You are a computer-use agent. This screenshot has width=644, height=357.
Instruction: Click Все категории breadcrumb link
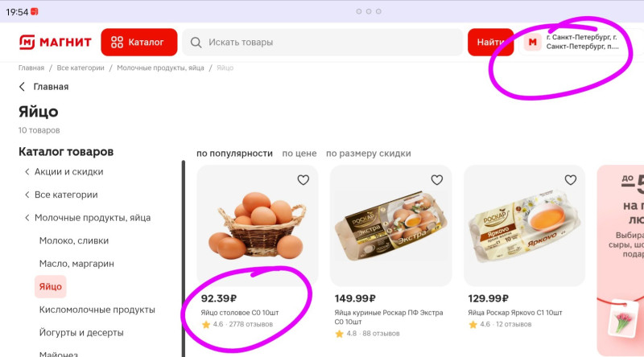(80, 68)
